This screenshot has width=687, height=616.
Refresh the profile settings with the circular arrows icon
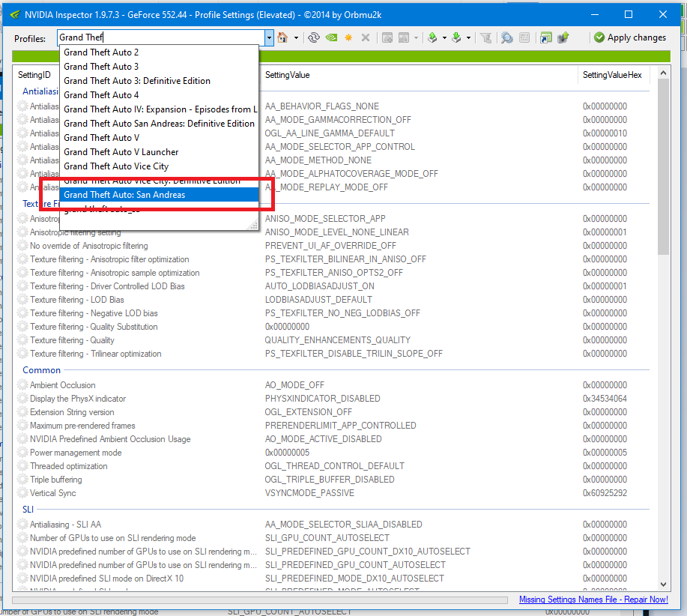click(314, 37)
